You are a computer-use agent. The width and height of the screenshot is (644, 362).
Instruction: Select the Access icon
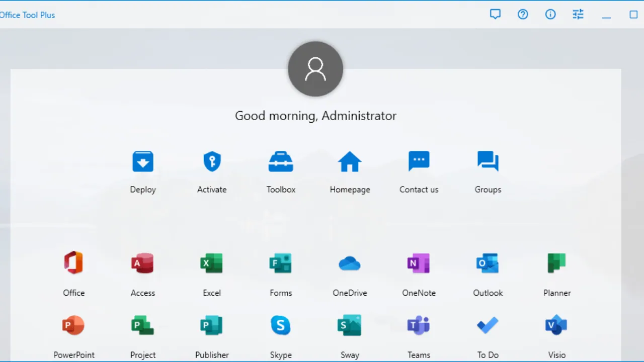142,263
